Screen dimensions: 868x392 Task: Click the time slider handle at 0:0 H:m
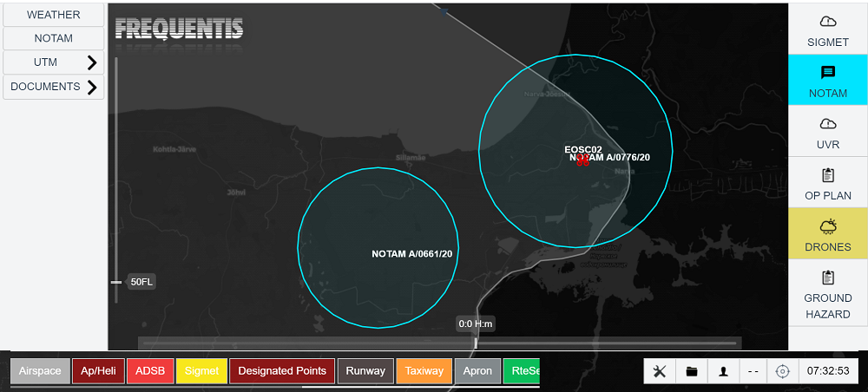476,343
